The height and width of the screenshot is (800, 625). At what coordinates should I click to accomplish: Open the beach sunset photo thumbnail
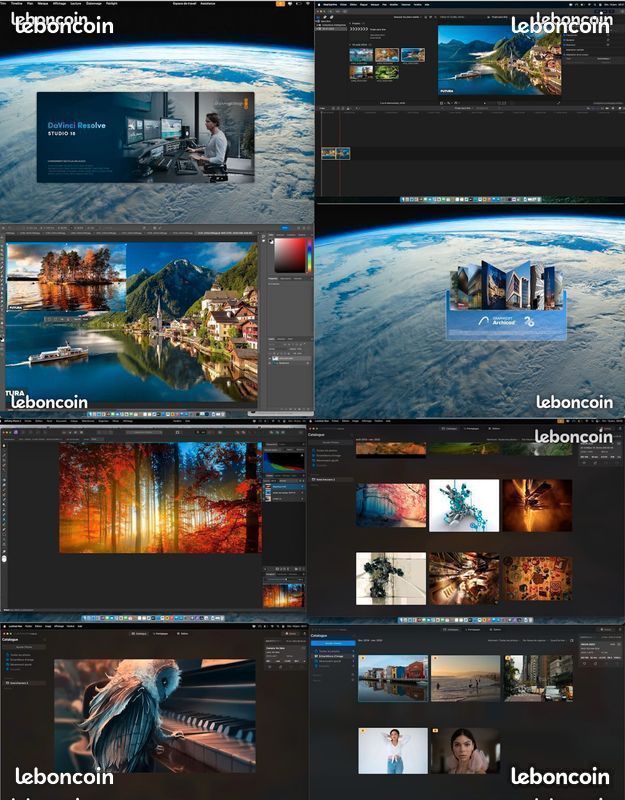[466, 679]
